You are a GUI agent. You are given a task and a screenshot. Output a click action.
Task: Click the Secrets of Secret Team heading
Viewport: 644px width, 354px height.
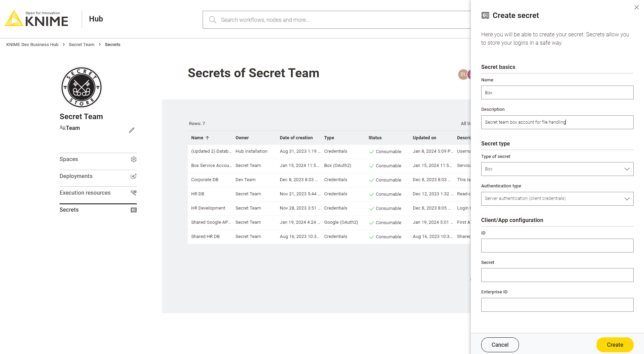coord(254,73)
